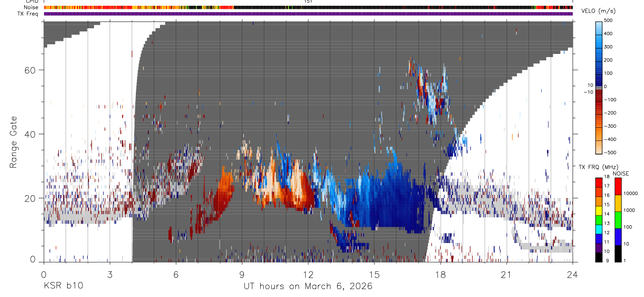Click the '200' velocity colorbar label
The height and width of the screenshot is (297, 644).
coord(609,60)
